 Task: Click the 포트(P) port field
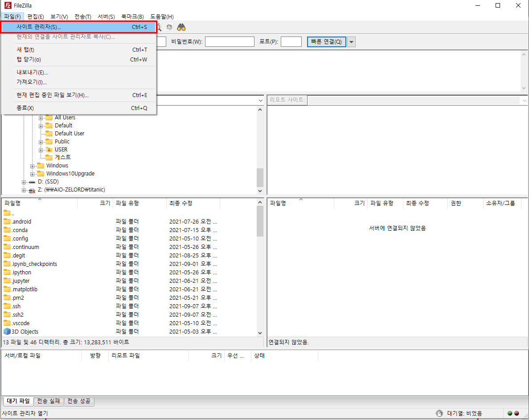pyautogui.click(x=291, y=42)
